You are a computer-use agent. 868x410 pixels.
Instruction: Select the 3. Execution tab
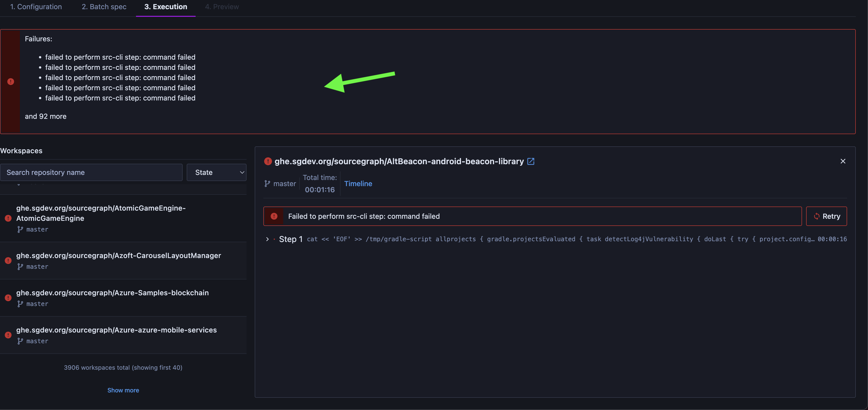(x=166, y=7)
